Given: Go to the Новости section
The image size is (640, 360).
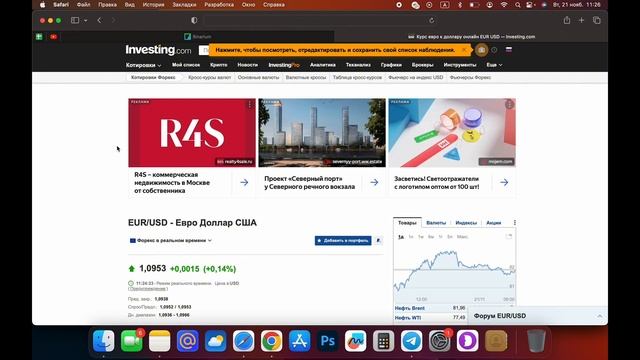Looking at the screenshot, I should click(247, 65).
